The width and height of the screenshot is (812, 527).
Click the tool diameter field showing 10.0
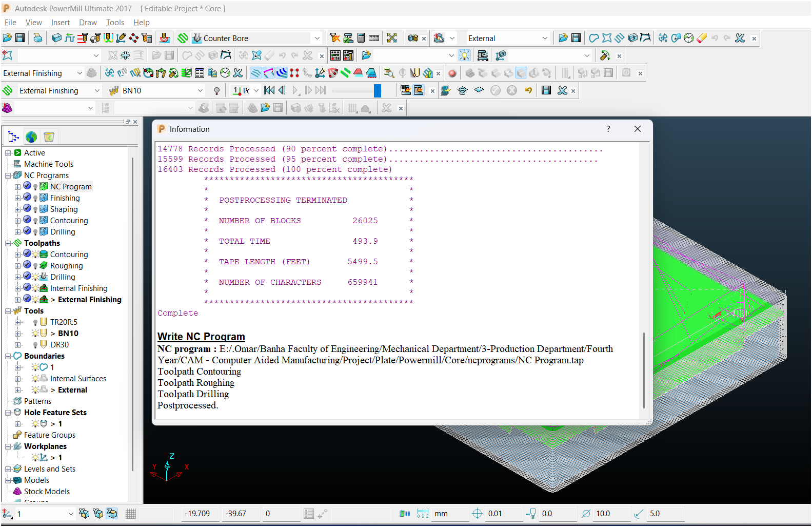point(611,514)
